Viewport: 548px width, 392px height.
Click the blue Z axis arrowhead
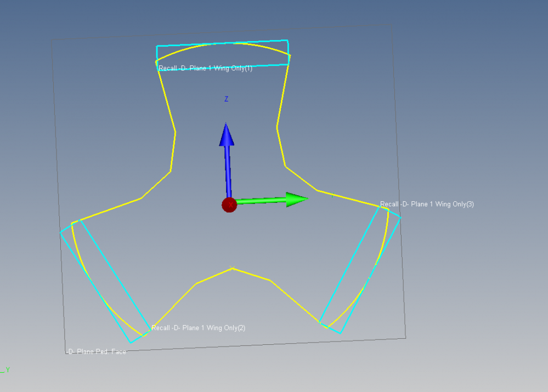[227, 135]
